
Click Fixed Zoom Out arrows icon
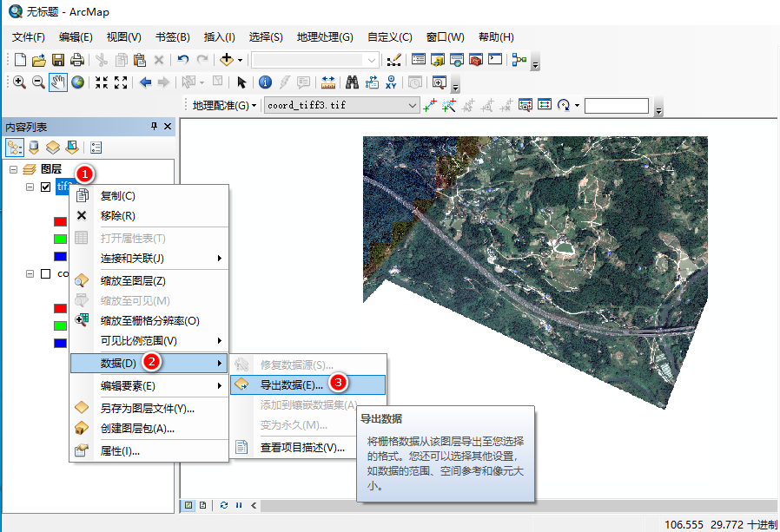pos(121,82)
